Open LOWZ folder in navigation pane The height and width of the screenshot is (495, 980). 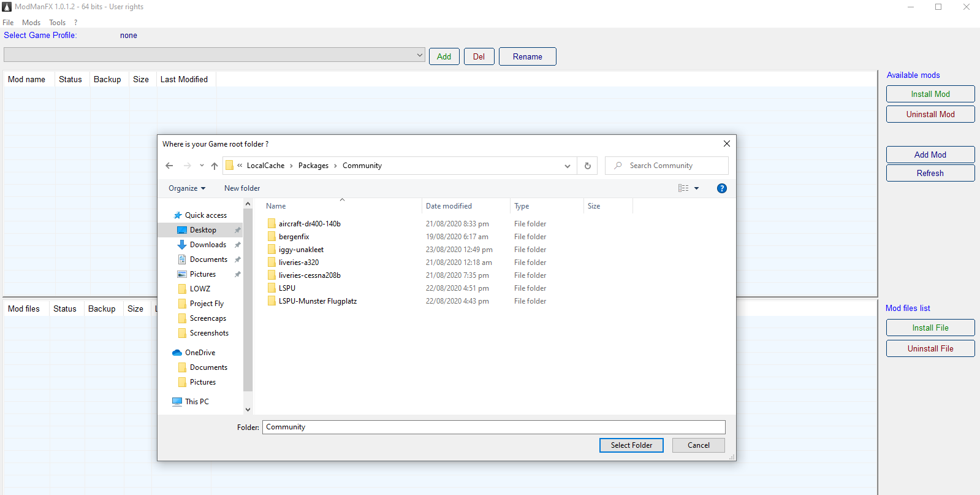coord(200,289)
